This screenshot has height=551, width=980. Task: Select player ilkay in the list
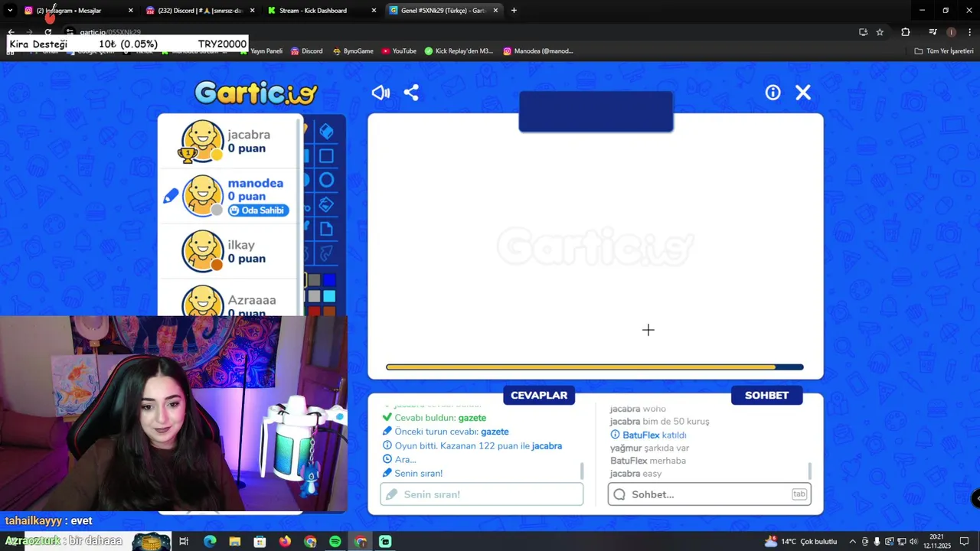pyautogui.click(x=230, y=251)
